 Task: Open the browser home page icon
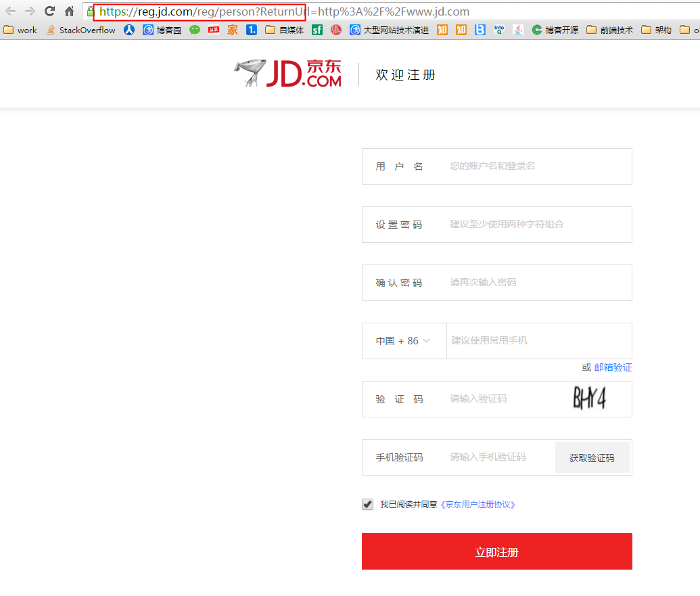69,11
